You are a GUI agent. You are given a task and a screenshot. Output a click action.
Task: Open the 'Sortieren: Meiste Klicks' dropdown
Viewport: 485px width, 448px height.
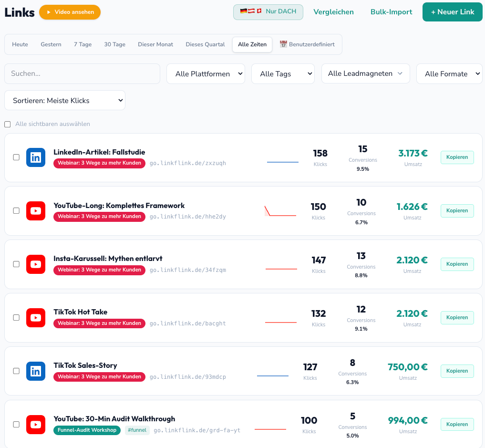[65, 100]
